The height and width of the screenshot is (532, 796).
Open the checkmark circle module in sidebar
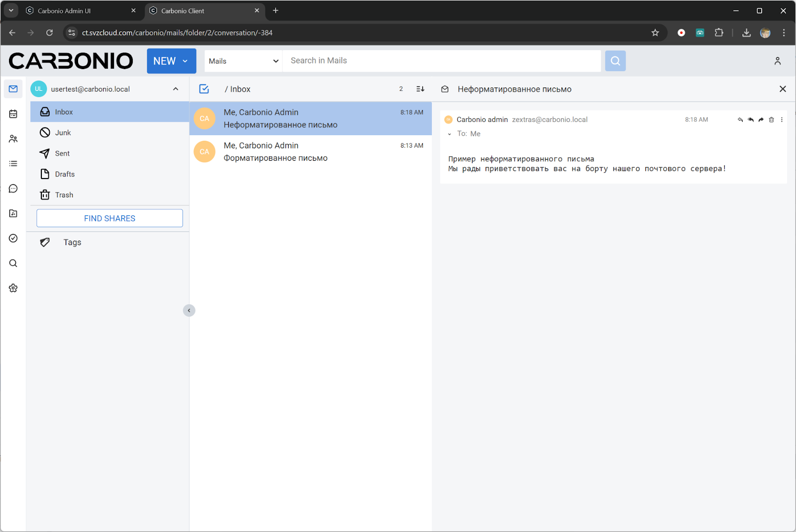pyautogui.click(x=13, y=238)
